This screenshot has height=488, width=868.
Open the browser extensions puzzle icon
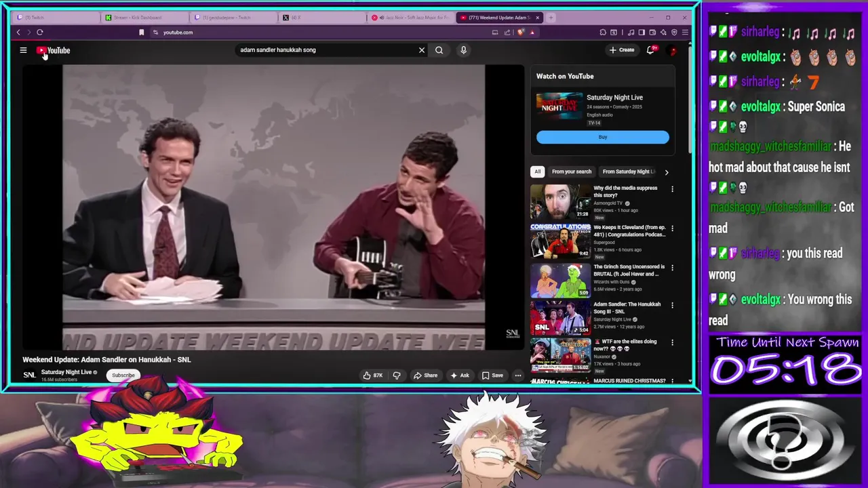tap(603, 33)
